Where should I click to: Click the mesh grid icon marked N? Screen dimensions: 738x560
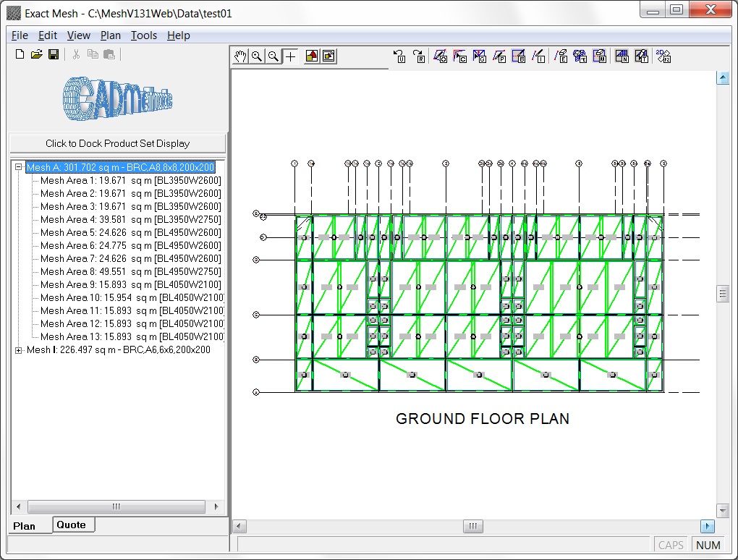pyautogui.click(x=622, y=56)
